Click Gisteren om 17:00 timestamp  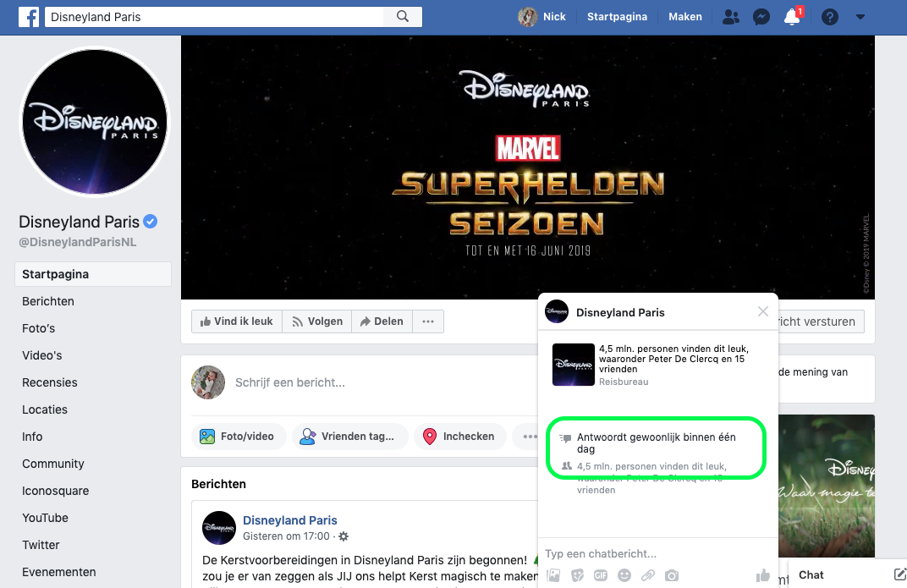(286, 536)
